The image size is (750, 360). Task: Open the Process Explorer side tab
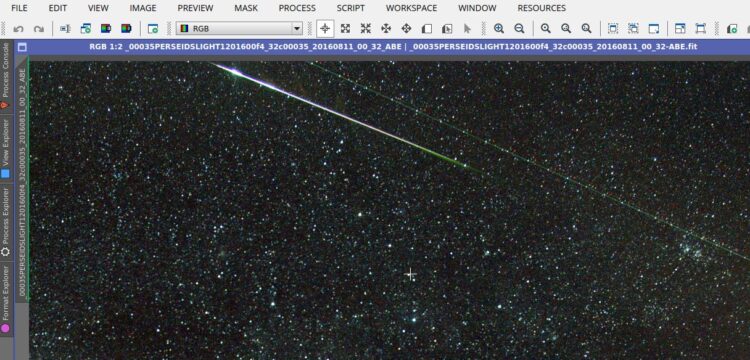click(x=5, y=222)
